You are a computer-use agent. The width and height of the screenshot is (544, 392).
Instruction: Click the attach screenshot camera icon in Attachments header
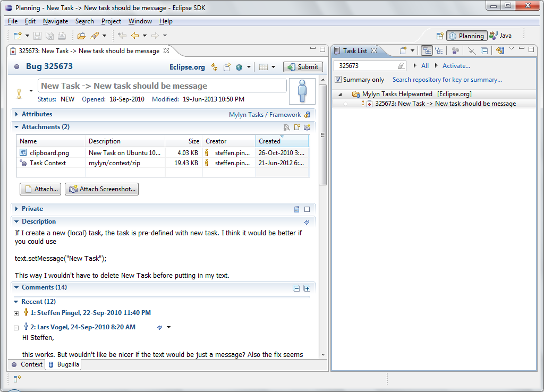(x=307, y=127)
